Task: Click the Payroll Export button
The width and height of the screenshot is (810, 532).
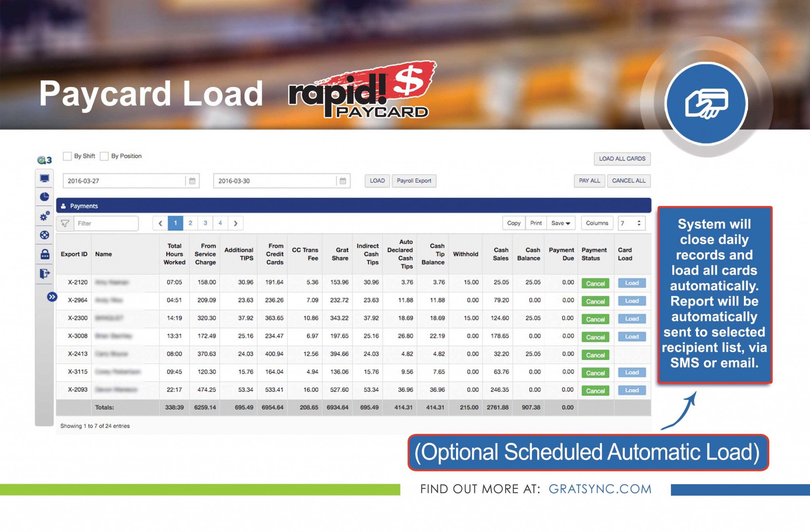Action: pyautogui.click(x=414, y=181)
